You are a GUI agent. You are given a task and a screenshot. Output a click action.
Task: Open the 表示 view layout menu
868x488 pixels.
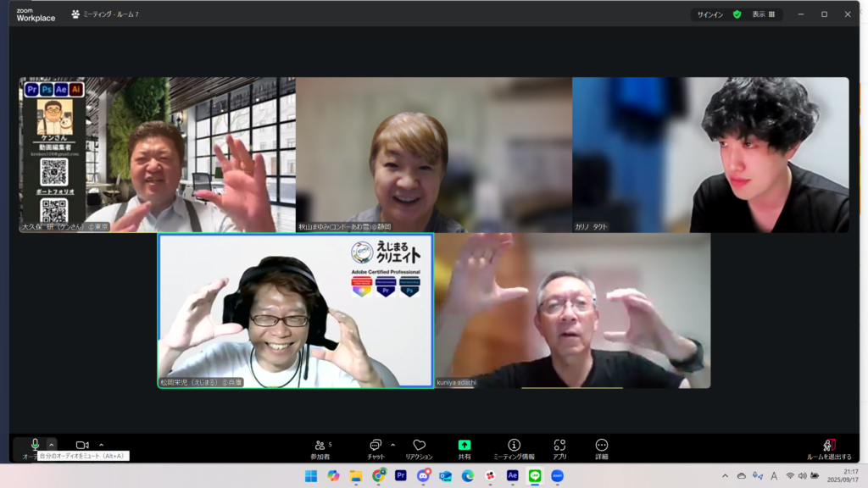point(763,14)
